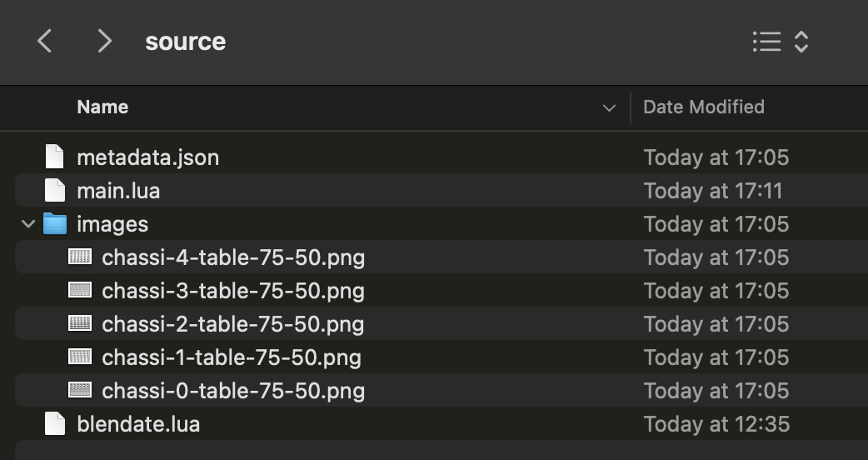This screenshot has width=868, height=460.
Task: Click the blue images folder icon
Action: pyautogui.click(x=55, y=223)
